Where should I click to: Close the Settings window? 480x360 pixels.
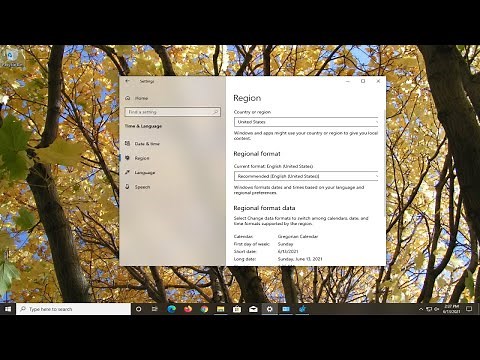tap(378, 81)
